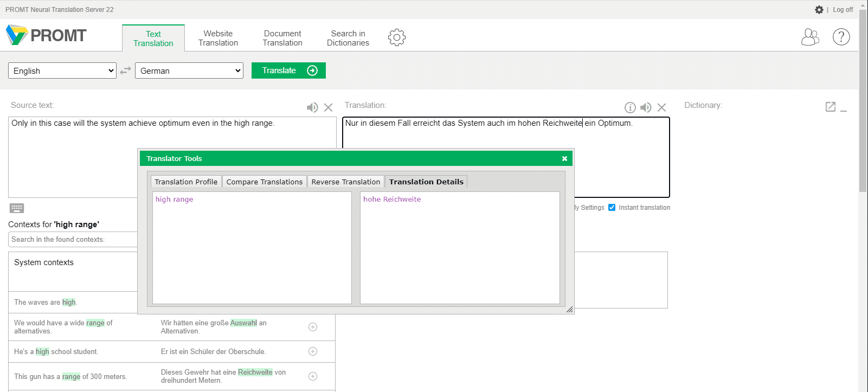Add 'Auswahl' context with plus icon
Viewport: 868px width, 392px height.
pyautogui.click(x=313, y=327)
